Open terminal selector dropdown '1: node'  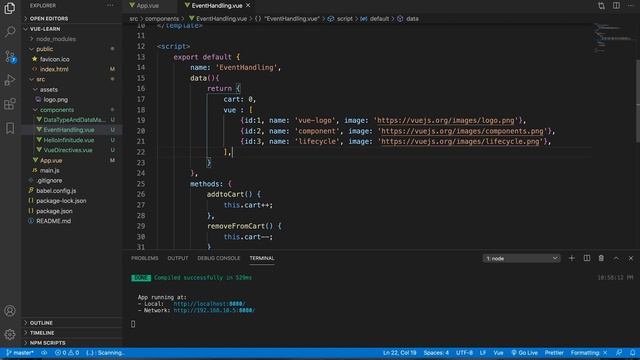pos(521,258)
